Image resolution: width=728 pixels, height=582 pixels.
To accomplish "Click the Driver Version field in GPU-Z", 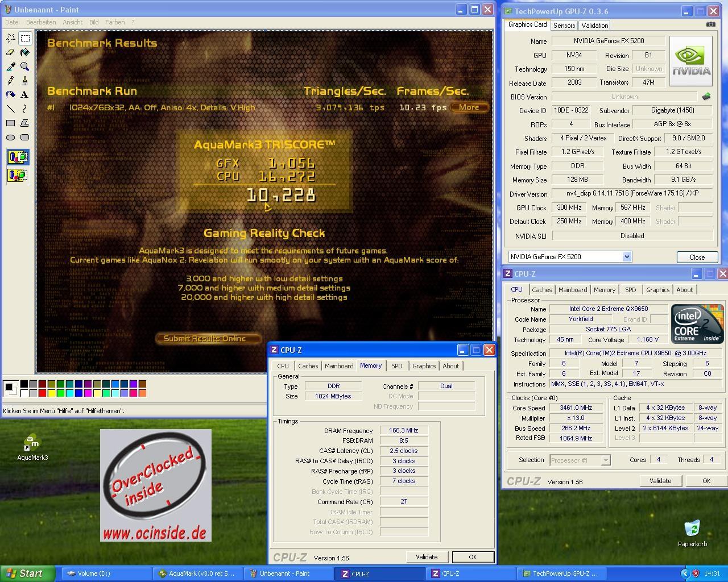I will point(632,193).
